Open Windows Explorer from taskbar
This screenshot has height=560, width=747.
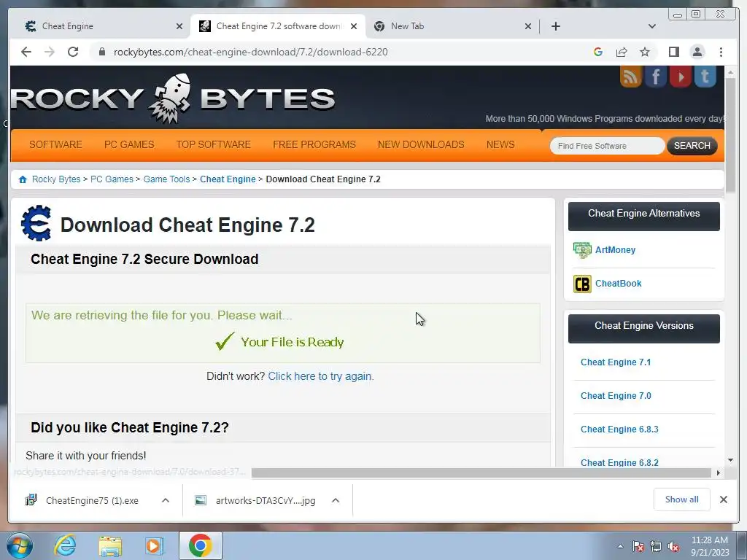pos(110,545)
